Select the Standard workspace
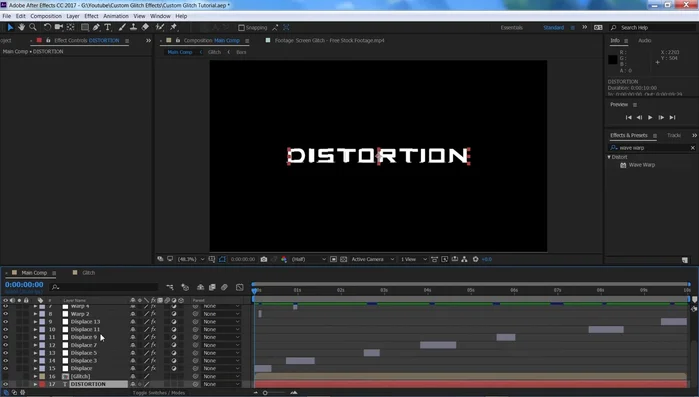699x397 pixels. [x=553, y=28]
